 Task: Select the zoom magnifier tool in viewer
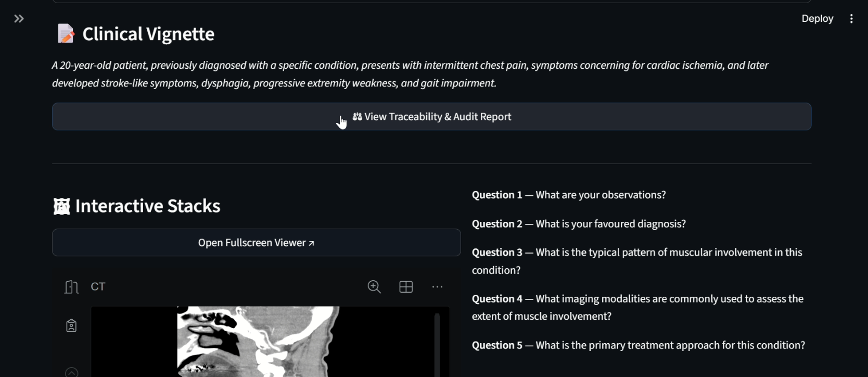click(x=374, y=287)
